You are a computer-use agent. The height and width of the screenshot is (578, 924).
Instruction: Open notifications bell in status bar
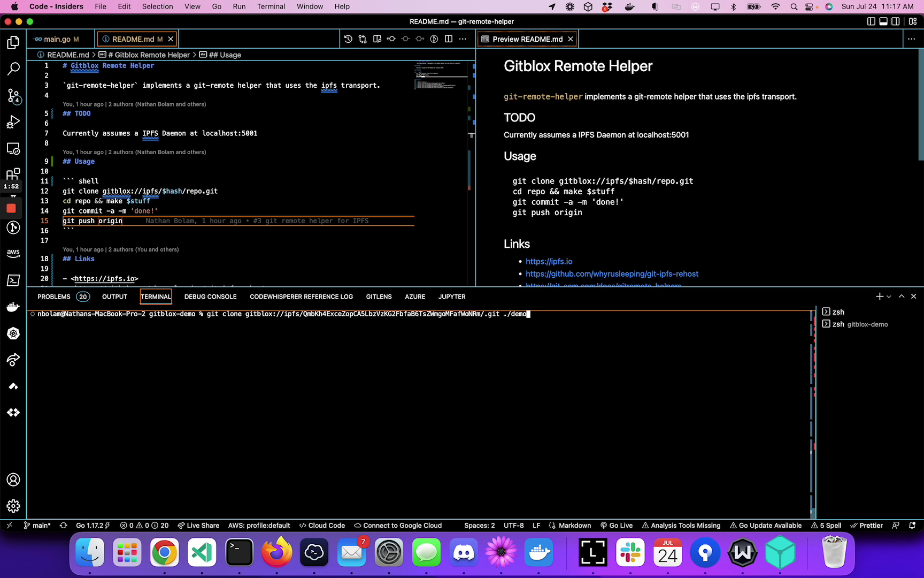click(912, 526)
